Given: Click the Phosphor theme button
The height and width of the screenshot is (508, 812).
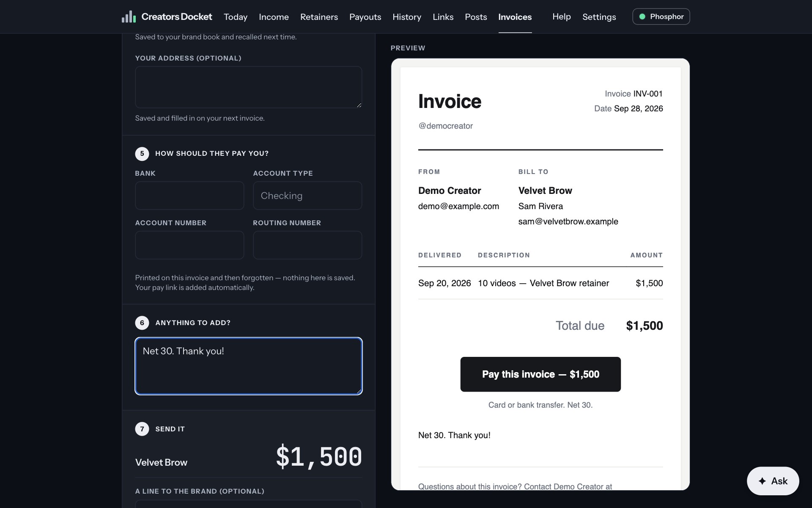Looking at the screenshot, I should click(x=661, y=17).
